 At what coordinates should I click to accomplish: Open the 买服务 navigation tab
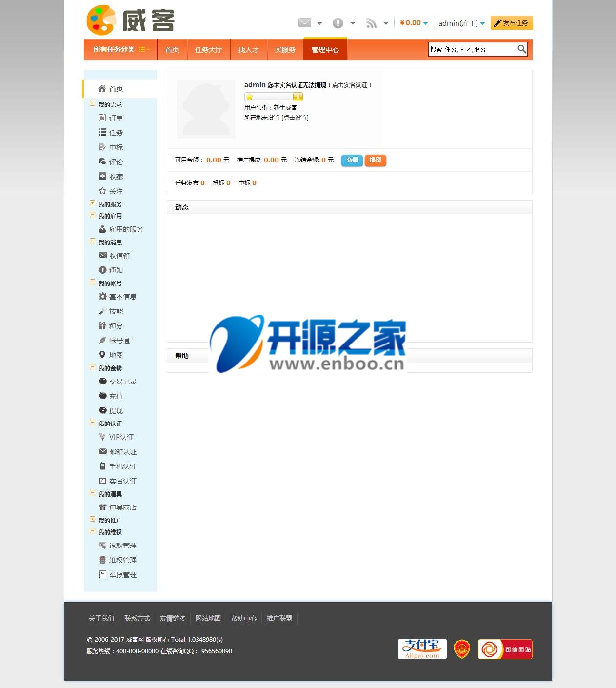[x=285, y=50]
